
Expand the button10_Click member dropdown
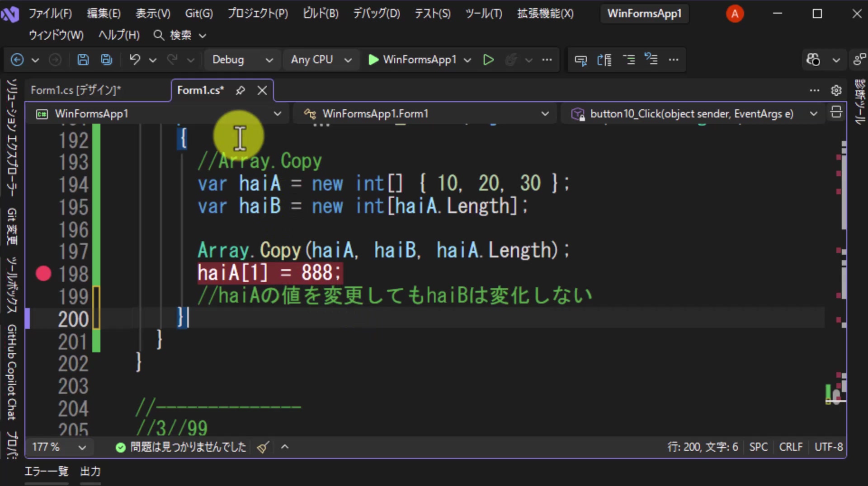(x=814, y=114)
